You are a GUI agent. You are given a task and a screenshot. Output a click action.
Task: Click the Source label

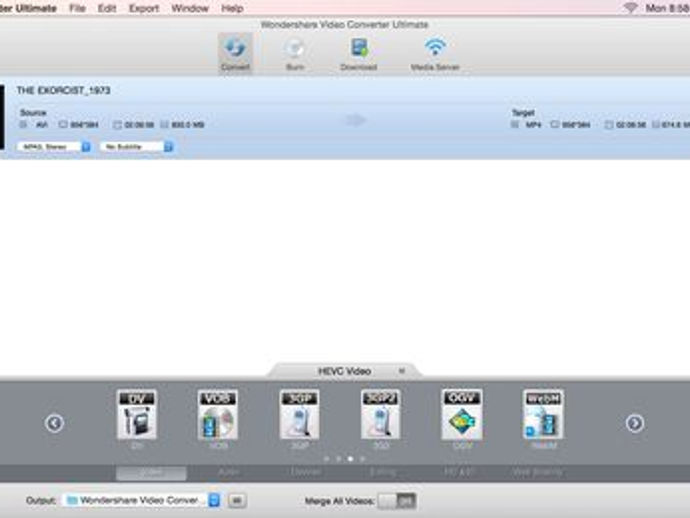pos(33,113)
